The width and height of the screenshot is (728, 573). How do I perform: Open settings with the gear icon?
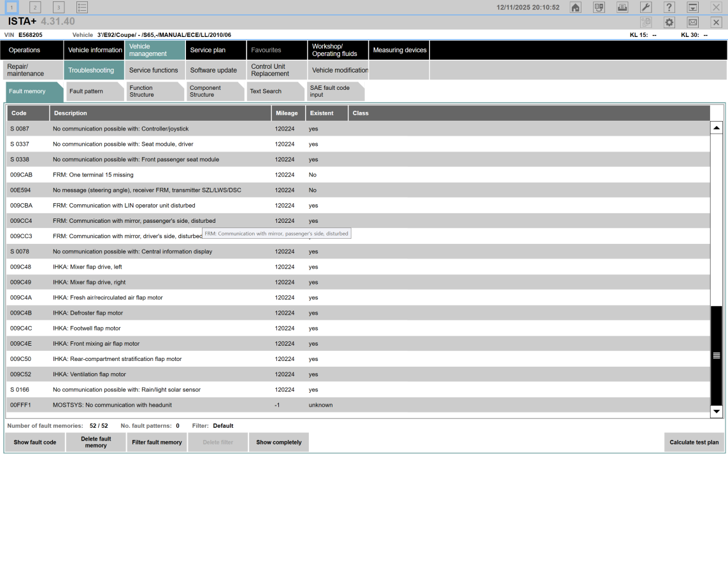(x=669, y=22)
